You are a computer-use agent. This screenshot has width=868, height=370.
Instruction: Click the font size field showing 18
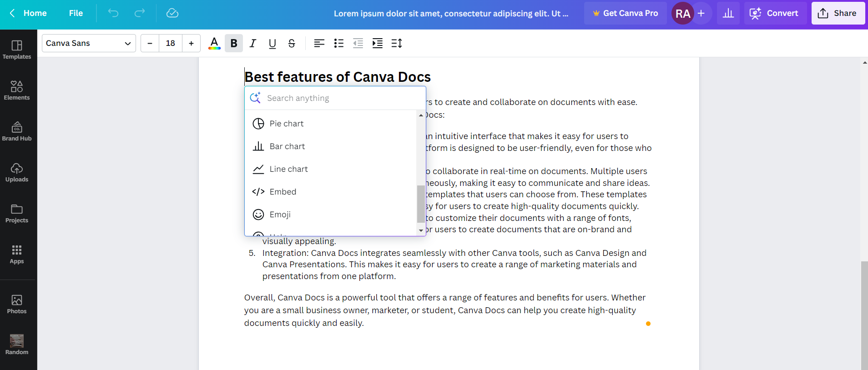tap(171, 43)
